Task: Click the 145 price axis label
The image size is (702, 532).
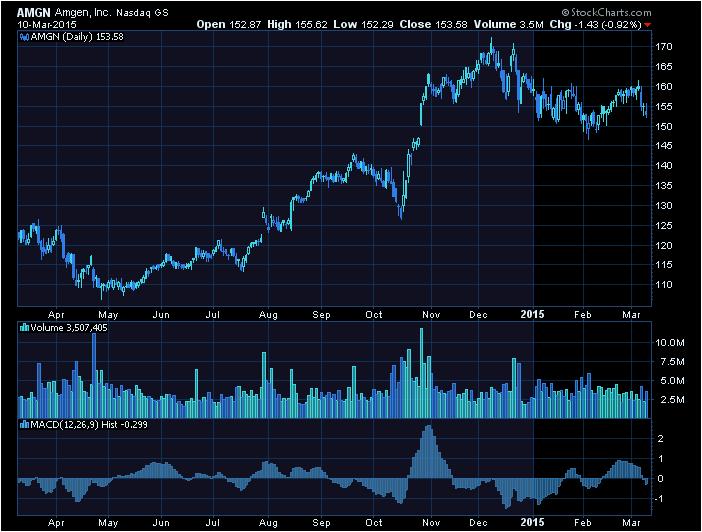Action: tap(664, 146)
